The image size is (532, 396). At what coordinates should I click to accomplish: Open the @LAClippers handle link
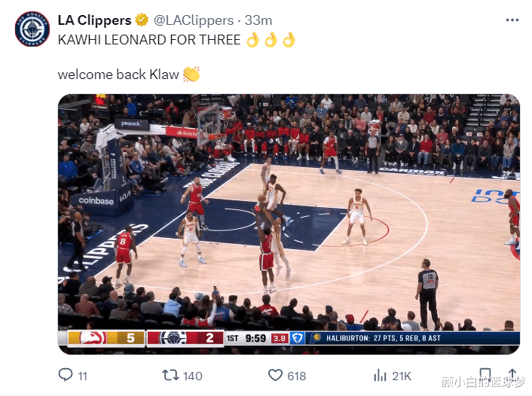pyautogui.click(x=194, y=20)
